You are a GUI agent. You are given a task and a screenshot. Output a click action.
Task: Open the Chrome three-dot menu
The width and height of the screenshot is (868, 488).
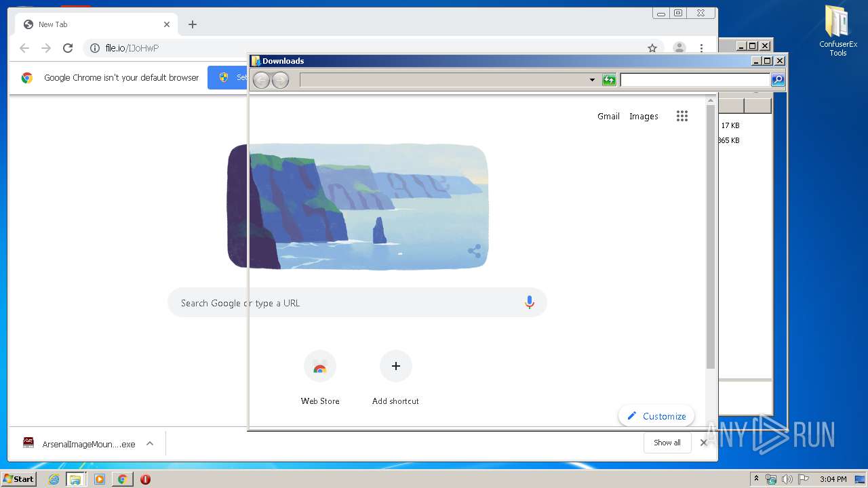coord(701,48)
